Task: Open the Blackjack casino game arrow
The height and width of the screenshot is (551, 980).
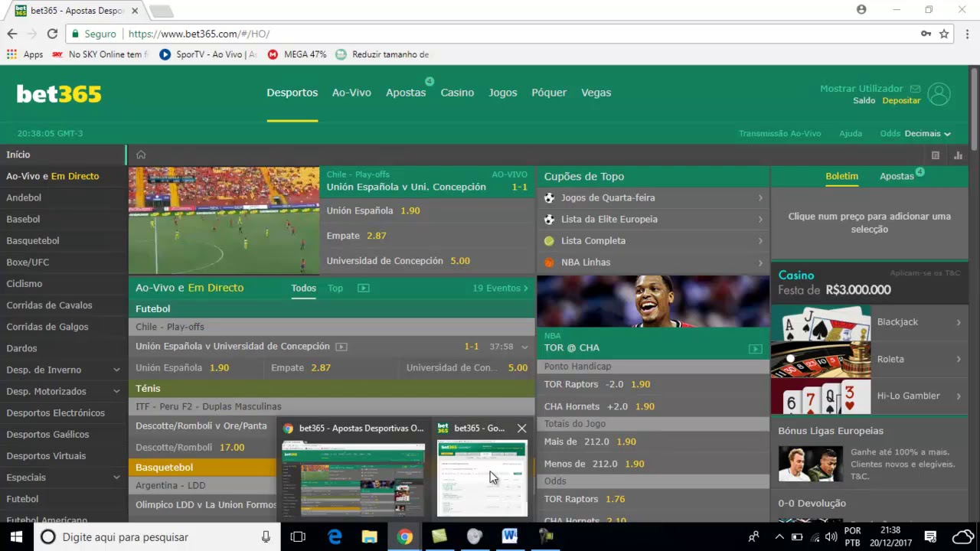Action: click(x=958, y=322)
